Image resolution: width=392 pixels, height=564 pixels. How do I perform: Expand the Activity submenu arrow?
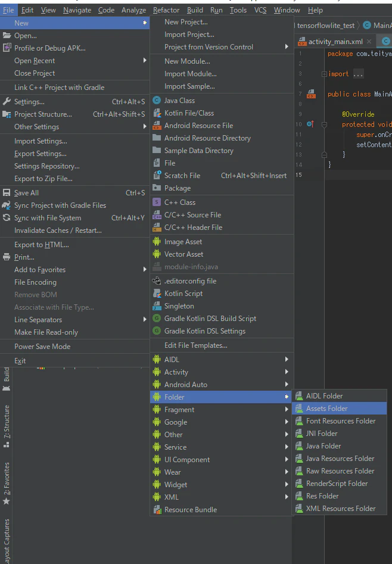coord(287,372)
